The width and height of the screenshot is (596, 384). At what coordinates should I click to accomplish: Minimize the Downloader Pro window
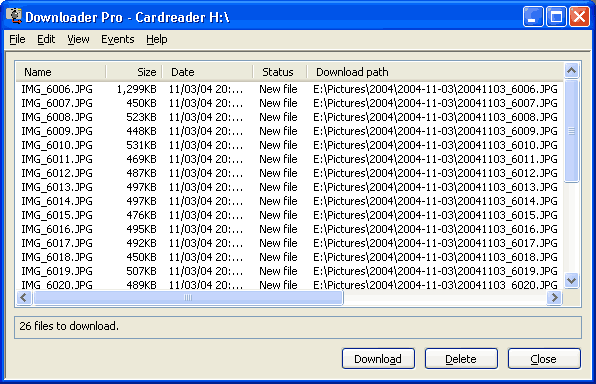[533, 17]
